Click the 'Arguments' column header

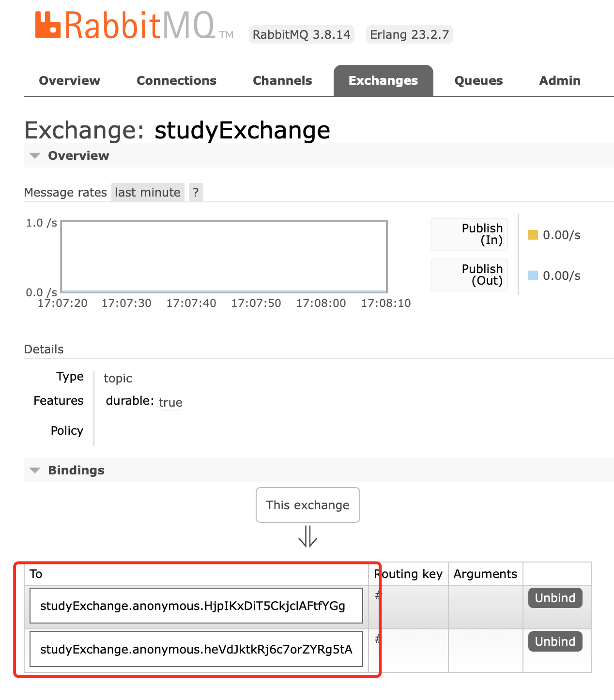tap(485, 574)
